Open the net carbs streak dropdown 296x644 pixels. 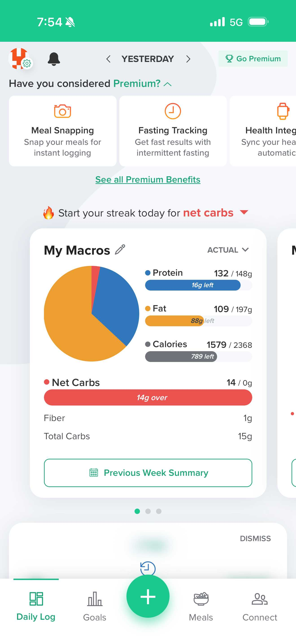click(244, 212)
